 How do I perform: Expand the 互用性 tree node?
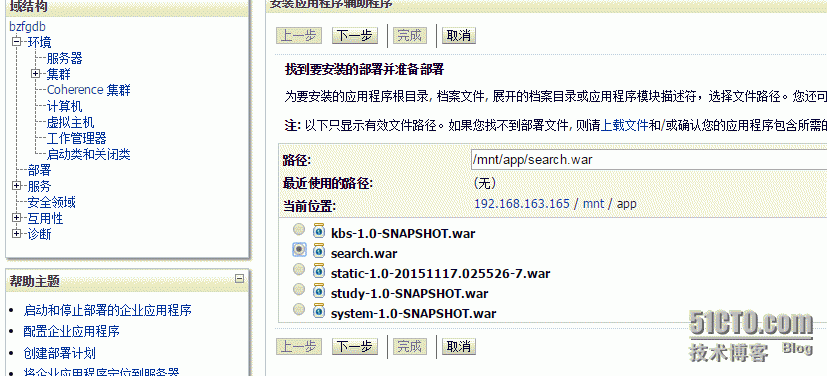coord(17,217)
